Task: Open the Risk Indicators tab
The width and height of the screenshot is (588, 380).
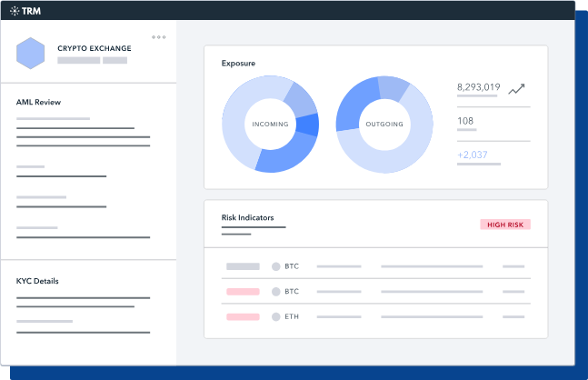Action: [x=247, y=217]
